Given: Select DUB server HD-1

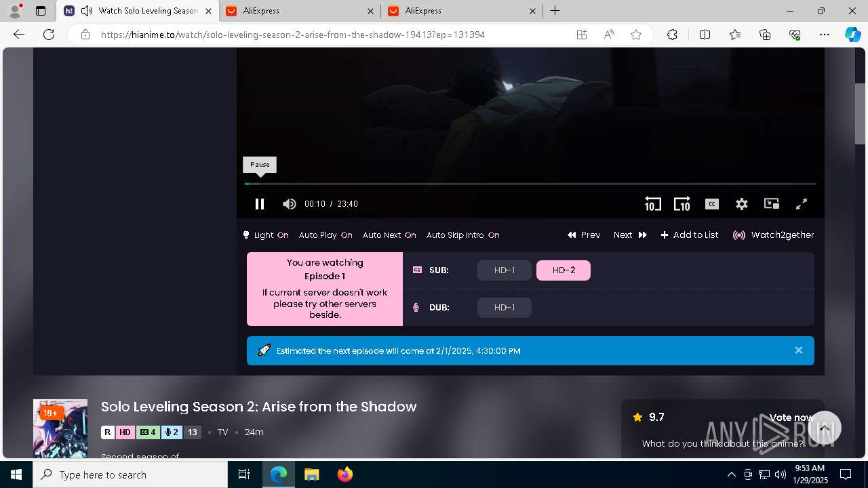Looking at the screenshot, I should (505, 308).
